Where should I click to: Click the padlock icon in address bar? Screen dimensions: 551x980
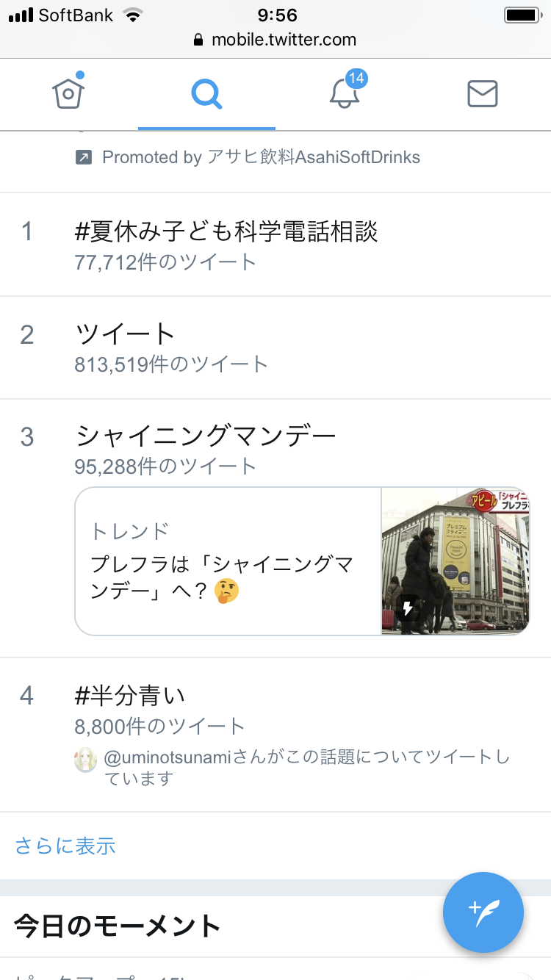click(198, 40)
